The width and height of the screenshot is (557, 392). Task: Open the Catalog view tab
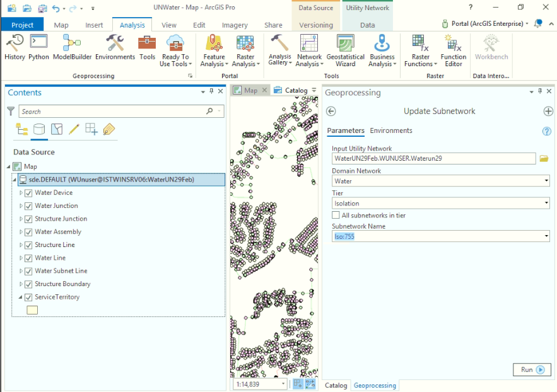(296, 91)
